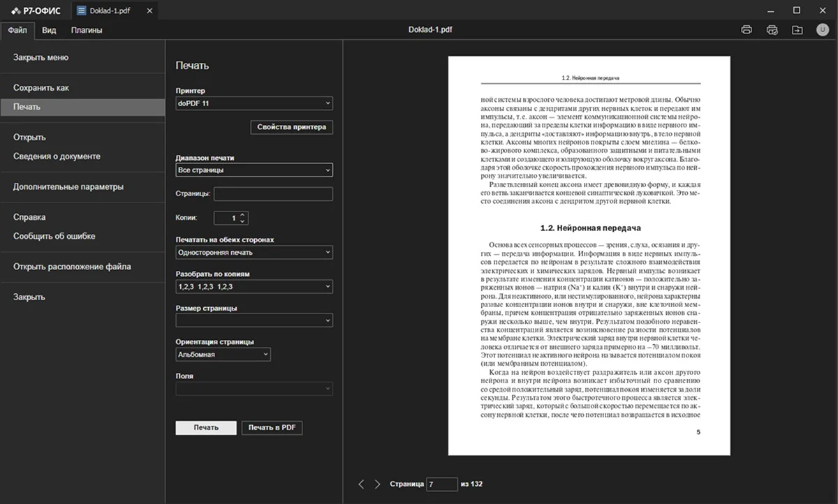
Task: Open the 'Вид' menu tab
Action: [49, 30]
